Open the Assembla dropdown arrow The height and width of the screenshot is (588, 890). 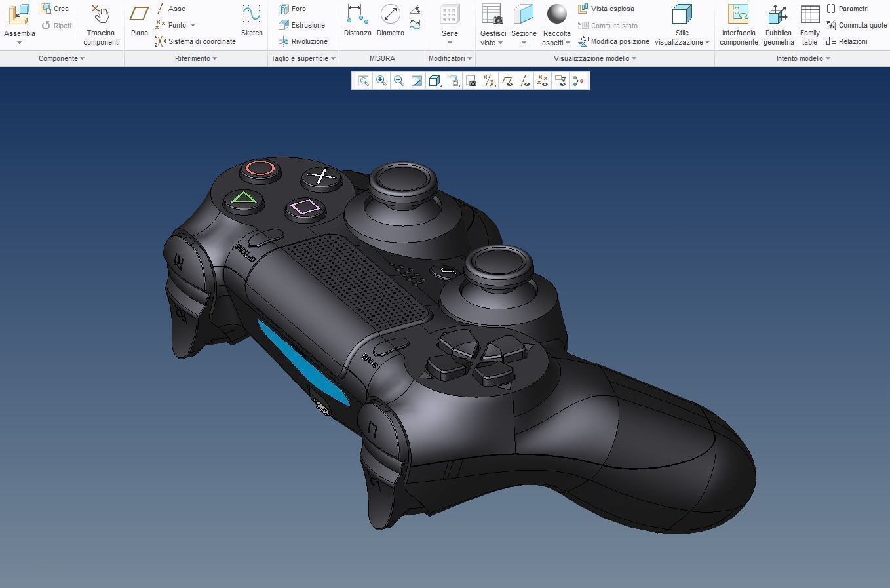tap(20, 43)
